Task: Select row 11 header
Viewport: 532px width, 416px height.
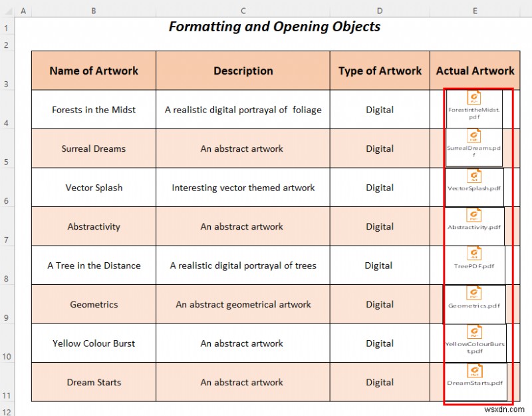Action: (x=7, y=382)
